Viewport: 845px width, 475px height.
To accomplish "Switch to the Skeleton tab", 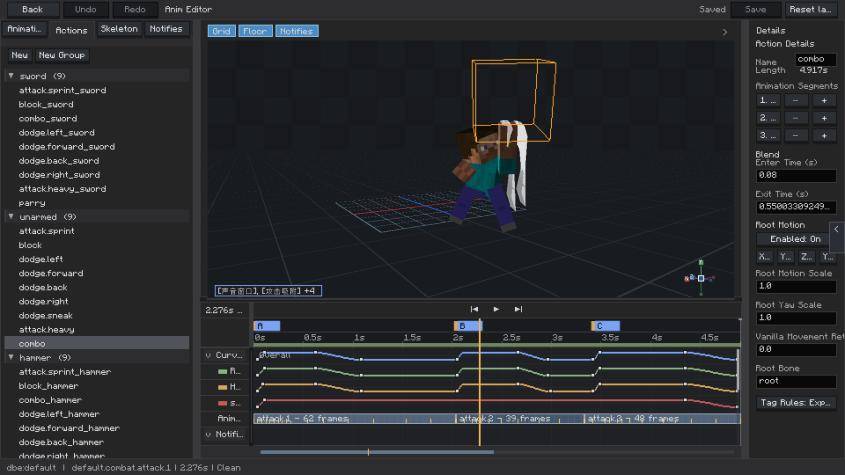I will click(x=119, y=29).
